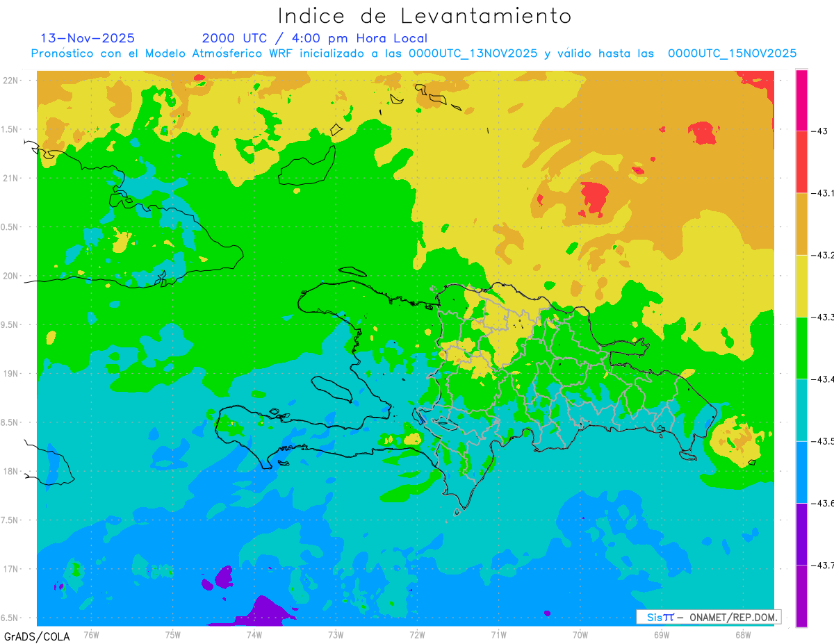Click the '17N' latitude label
Viewport: 834px width, 644px height.
click(x=10, y=569)
